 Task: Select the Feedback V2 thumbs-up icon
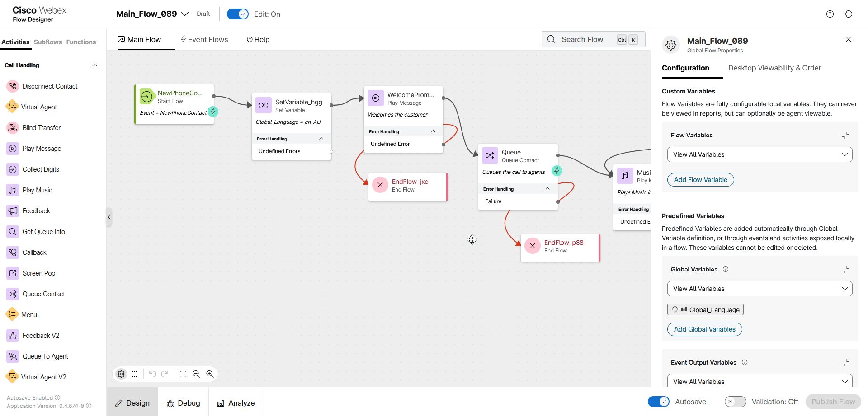click(13, 336)
